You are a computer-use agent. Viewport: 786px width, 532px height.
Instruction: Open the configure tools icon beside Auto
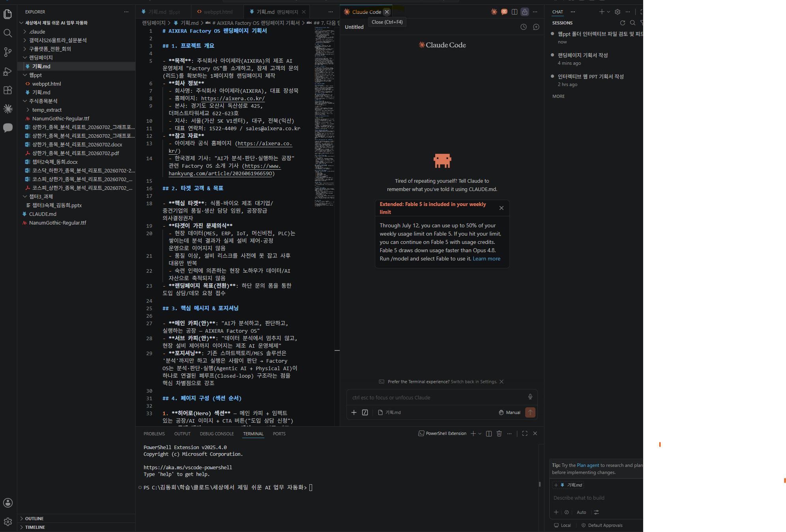pyautogui.click(x=597, y=512)
